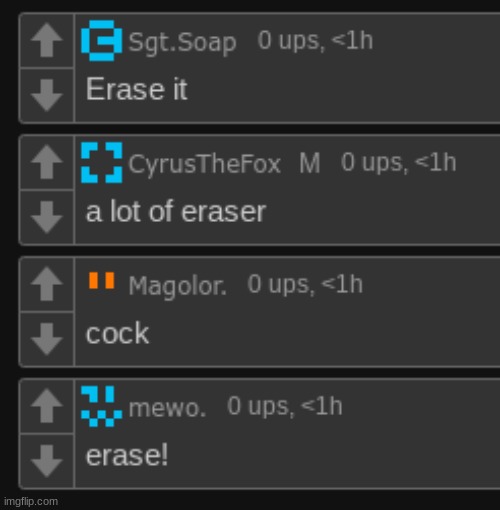This screenshot has height=510, width=500.
Task: Click the imgflip.com watermark
Action: pyautogui.click(x=31, y=501)
